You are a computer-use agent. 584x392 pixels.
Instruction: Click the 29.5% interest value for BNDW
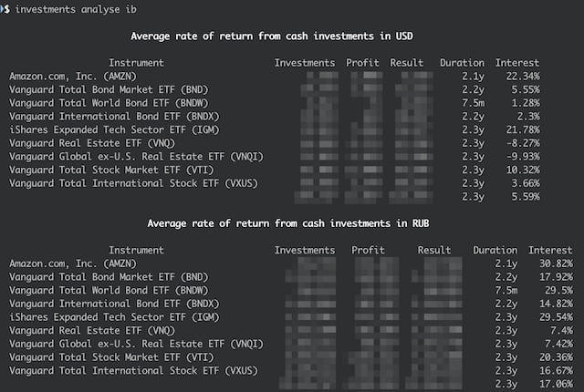click(558, 291)
